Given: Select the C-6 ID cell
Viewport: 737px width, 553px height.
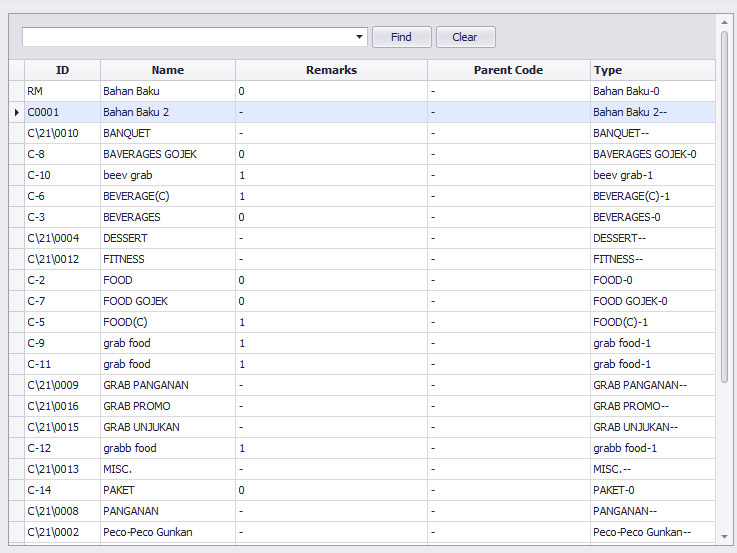Looking at the screenshot, I should [x=63, y=196].
